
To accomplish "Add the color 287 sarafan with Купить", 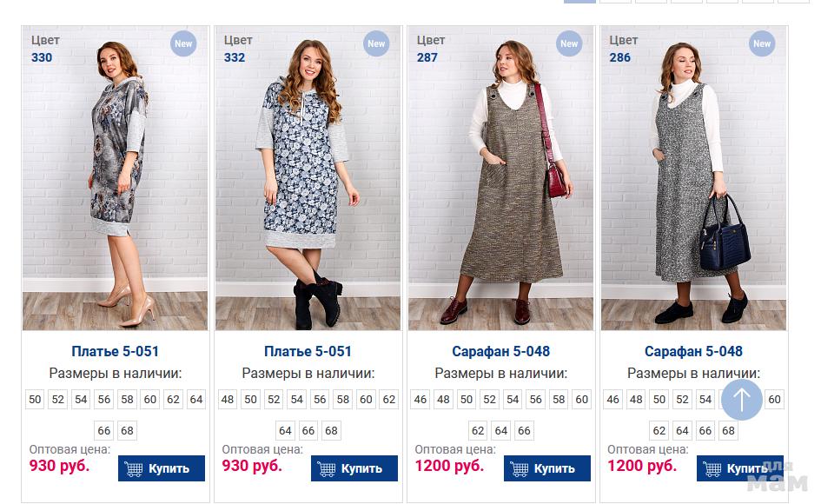I will [x=547, y=468].
